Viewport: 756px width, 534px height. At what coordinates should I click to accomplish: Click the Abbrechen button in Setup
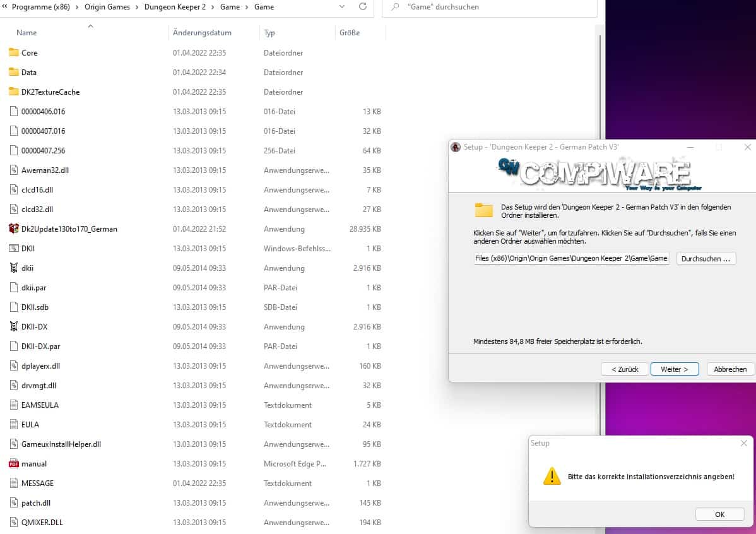pyautogui.click(x=730, y=369)
